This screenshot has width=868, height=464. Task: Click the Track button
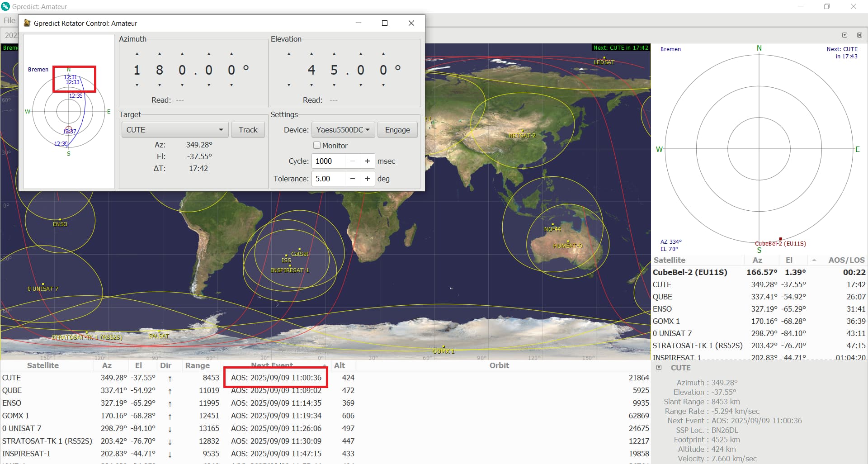point(248,129)
